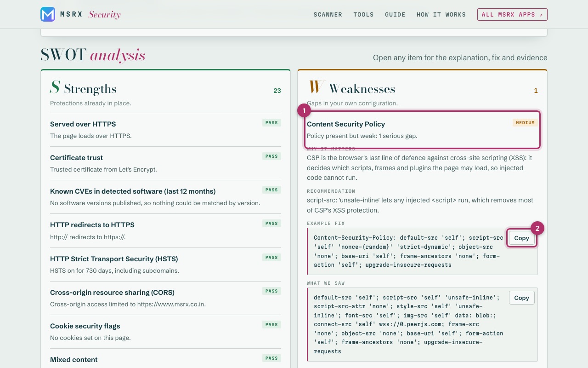Copy the example fix CSP header
This screenshot has width=588, height=368.
coord(521,238)
